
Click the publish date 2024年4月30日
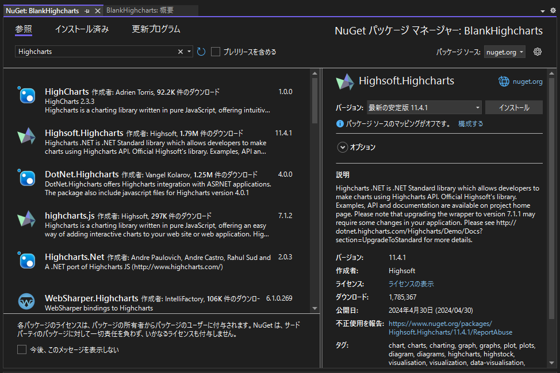[431, 310]
